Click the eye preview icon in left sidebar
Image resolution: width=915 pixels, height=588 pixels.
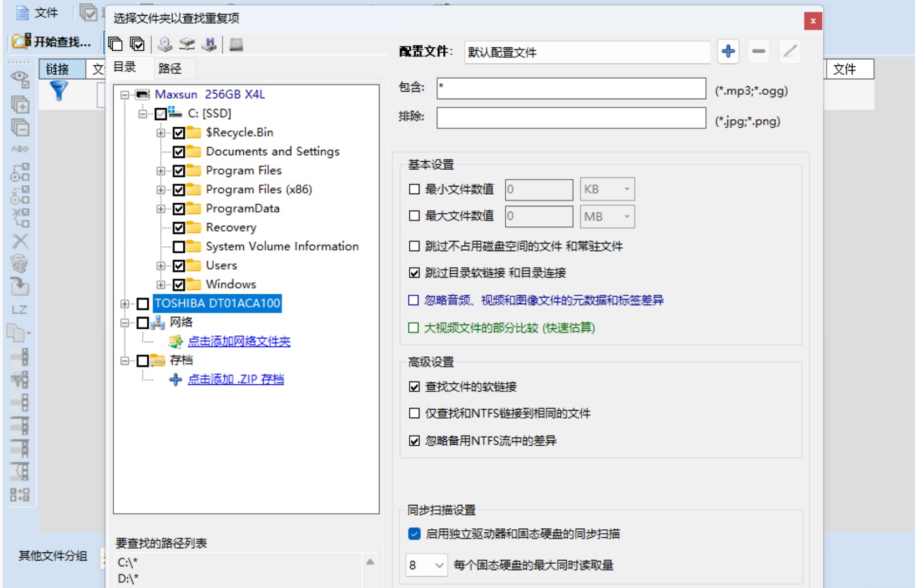click(20, 79)
